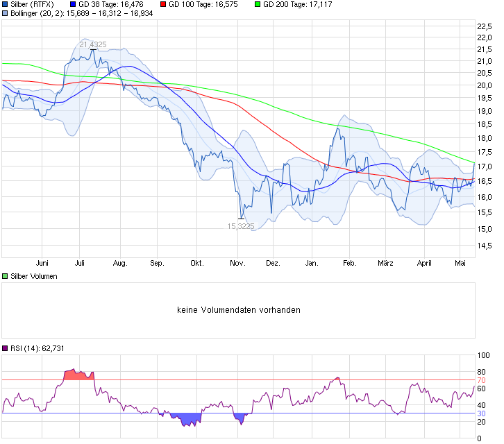504x444 pixels.
Task: Click the GD 38 Tage blue legend swatch
Action: click(x=73, y=4)
